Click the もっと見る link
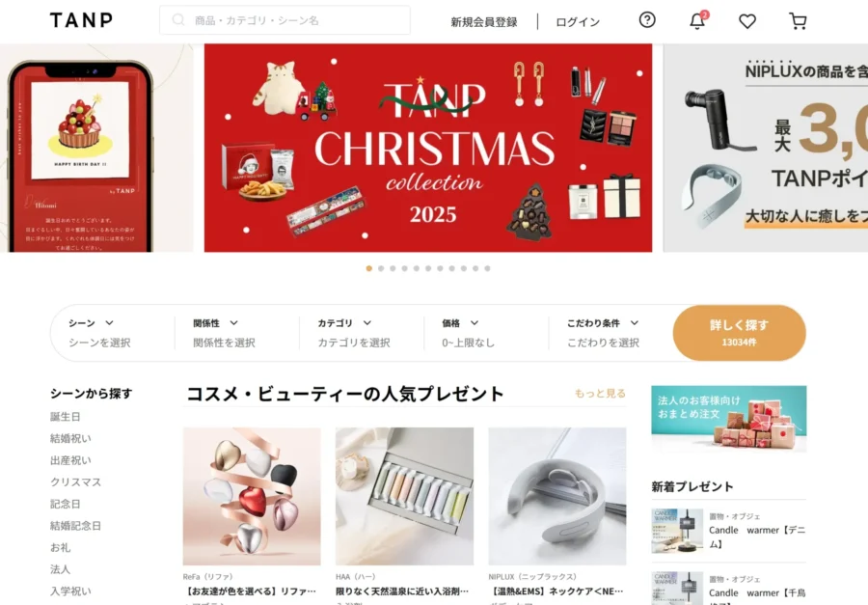The width and height of the screenshot is (868, 605). [x=600, y=394]
